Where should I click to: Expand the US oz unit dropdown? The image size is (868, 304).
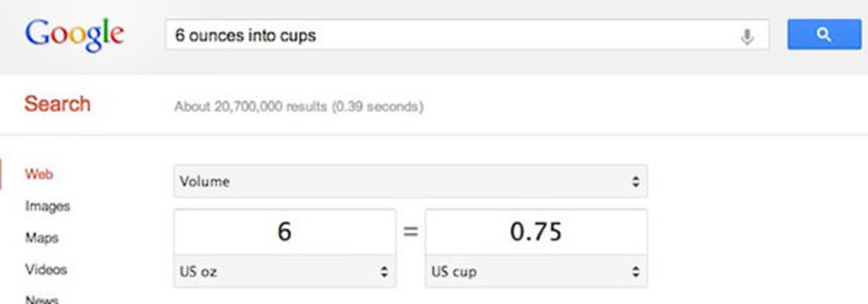[x=284, y=272]
